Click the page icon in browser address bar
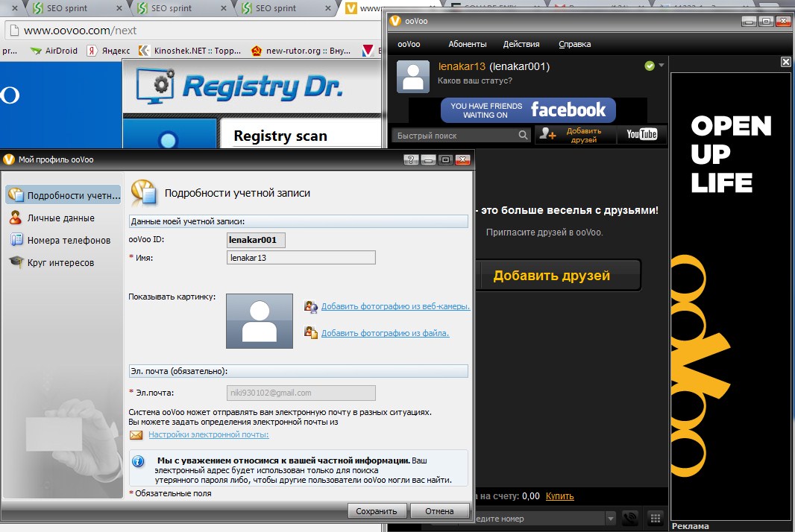The image size is (795, 532). [14, 31]
